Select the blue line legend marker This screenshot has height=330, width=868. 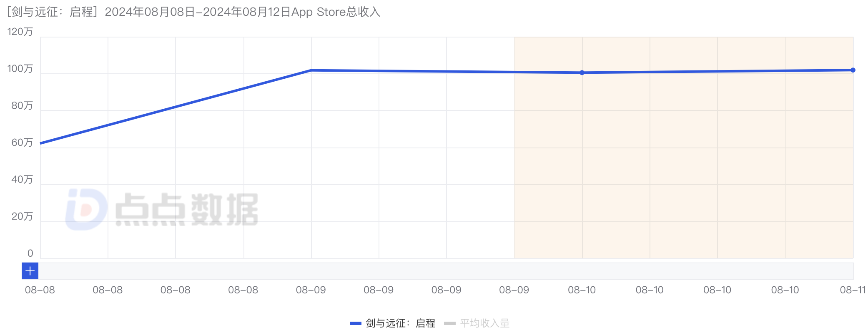click(x=356, y=322)
